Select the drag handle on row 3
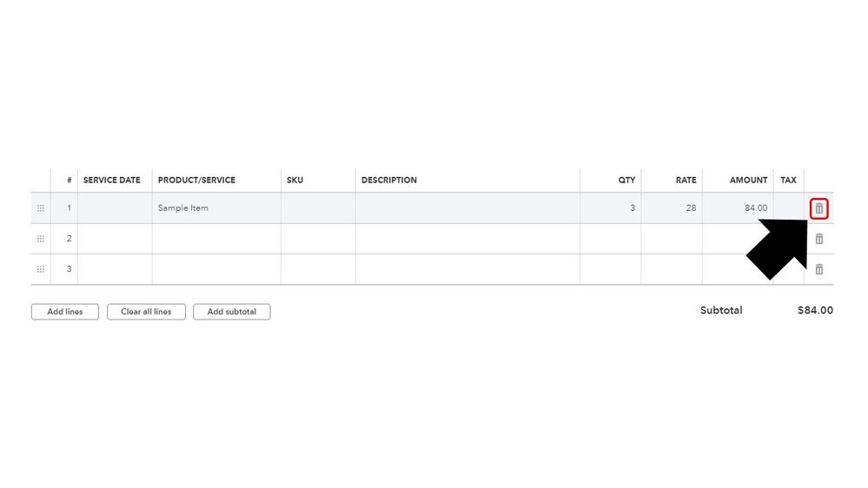868x488 pixels. 41,269
